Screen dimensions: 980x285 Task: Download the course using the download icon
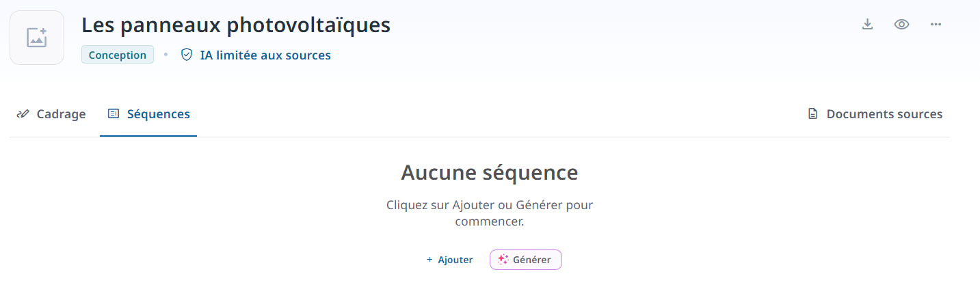pos(867,25)
